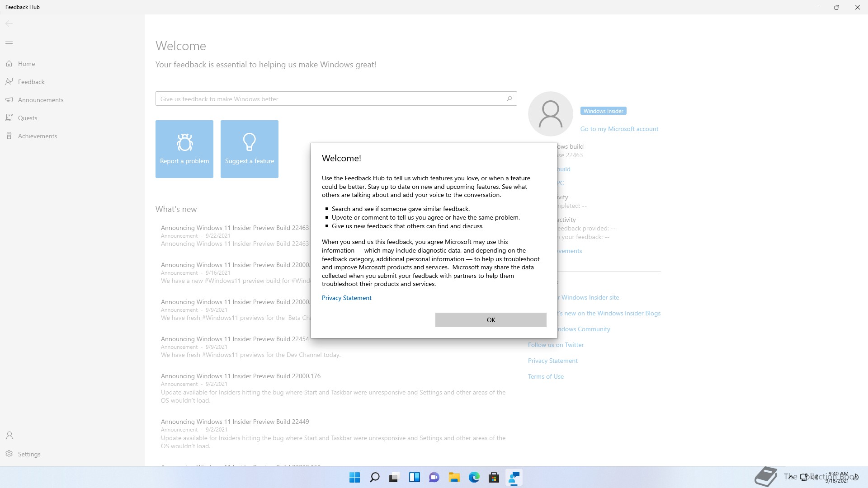The width and height of the screenshot is (868, 488).
Task: Click the Suggest a feature tile
Action: (250, 149)
